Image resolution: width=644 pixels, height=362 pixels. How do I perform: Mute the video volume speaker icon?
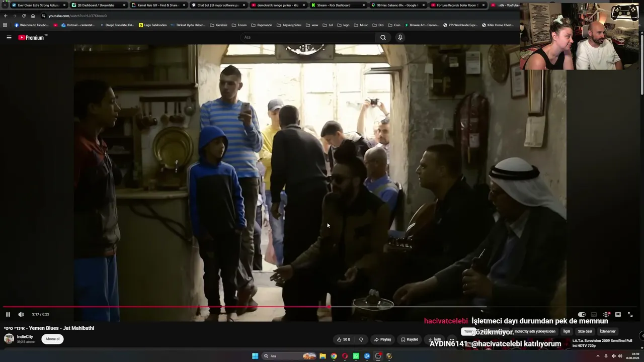[21, 314]
